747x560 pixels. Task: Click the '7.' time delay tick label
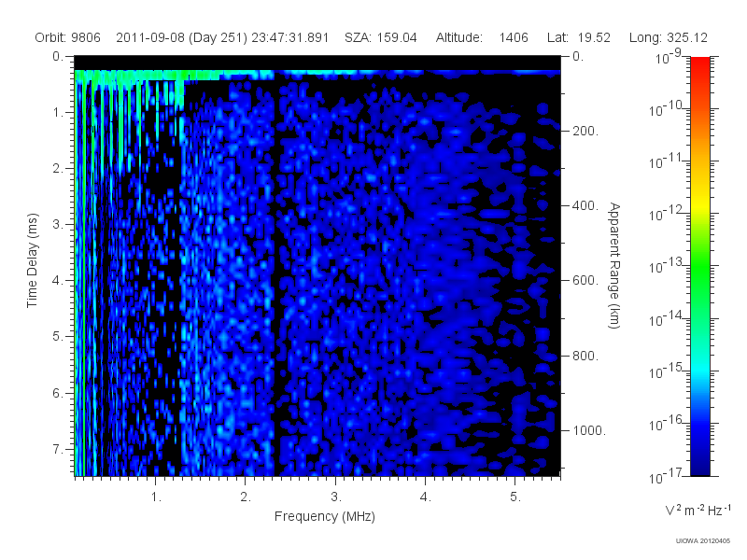(x=58, y=449)
